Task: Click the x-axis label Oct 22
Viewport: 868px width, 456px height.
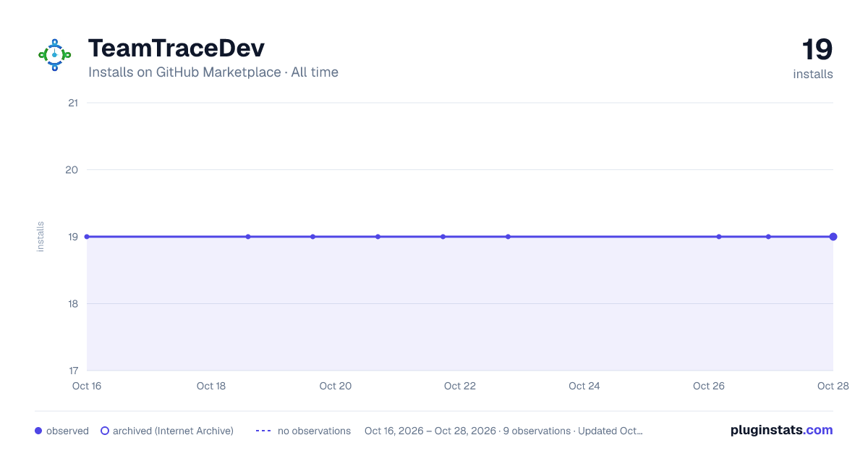Action: 460,386
